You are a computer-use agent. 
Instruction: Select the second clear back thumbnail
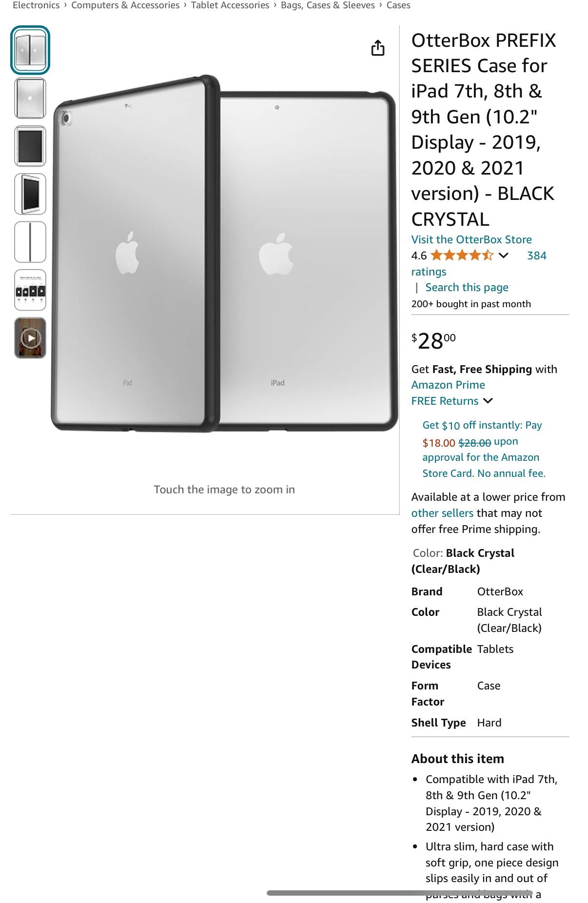[30, 98]
